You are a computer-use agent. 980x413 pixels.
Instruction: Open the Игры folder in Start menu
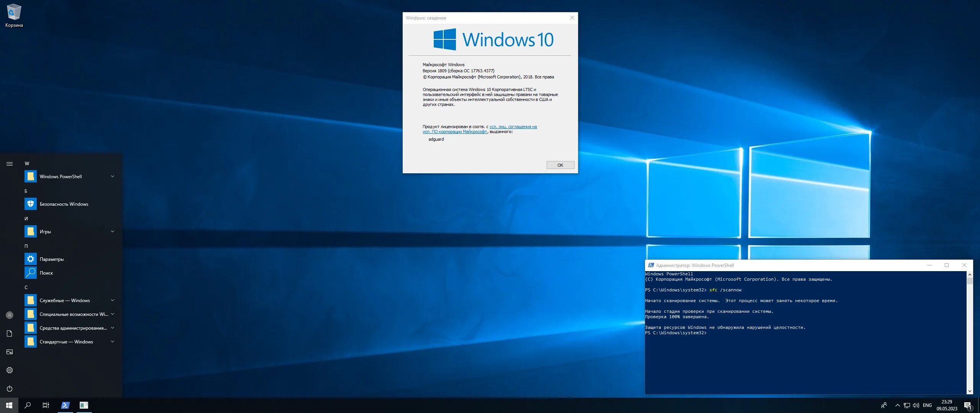pos(70,231)
